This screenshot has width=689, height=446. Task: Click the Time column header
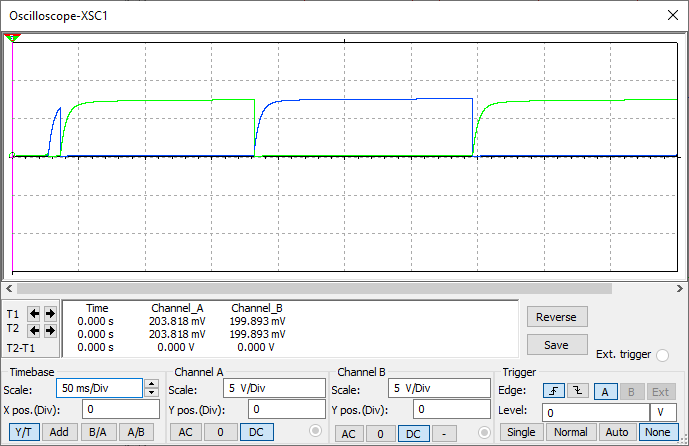[97, 308]
